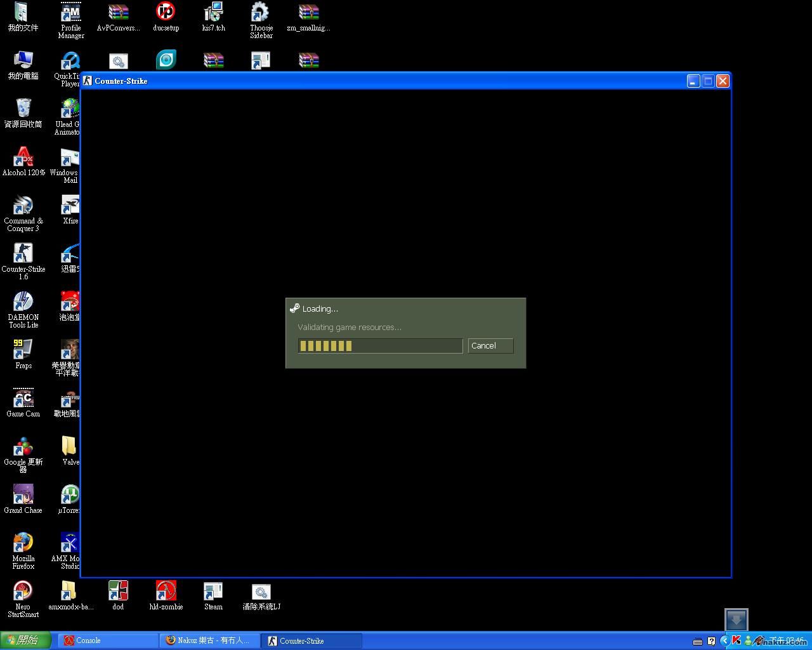This screenshot has width=812, height=650.
Task: Open the Counter-Strike 1.6 desktop shortcut
Action: [x=23, y=254]
